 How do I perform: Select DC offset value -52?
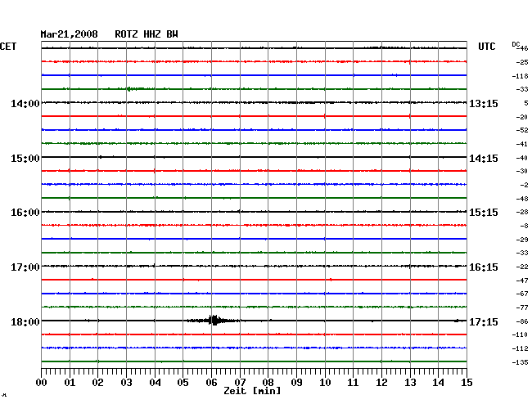pos(522,130)
